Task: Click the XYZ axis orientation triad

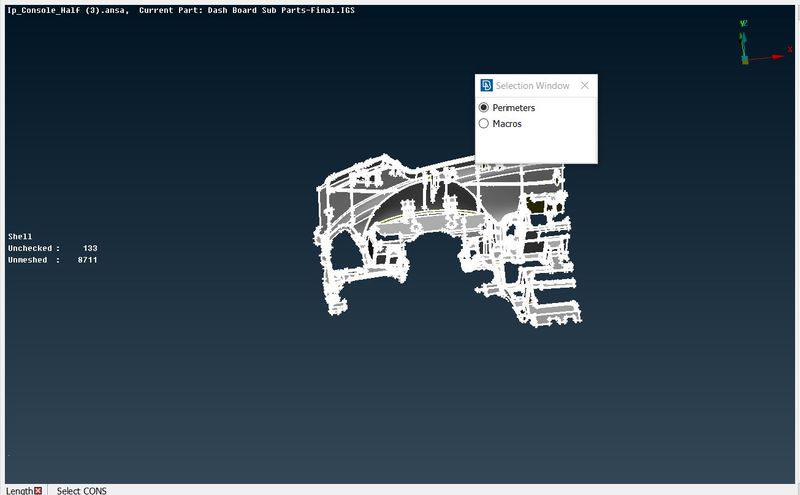Action: coord(765,43)
